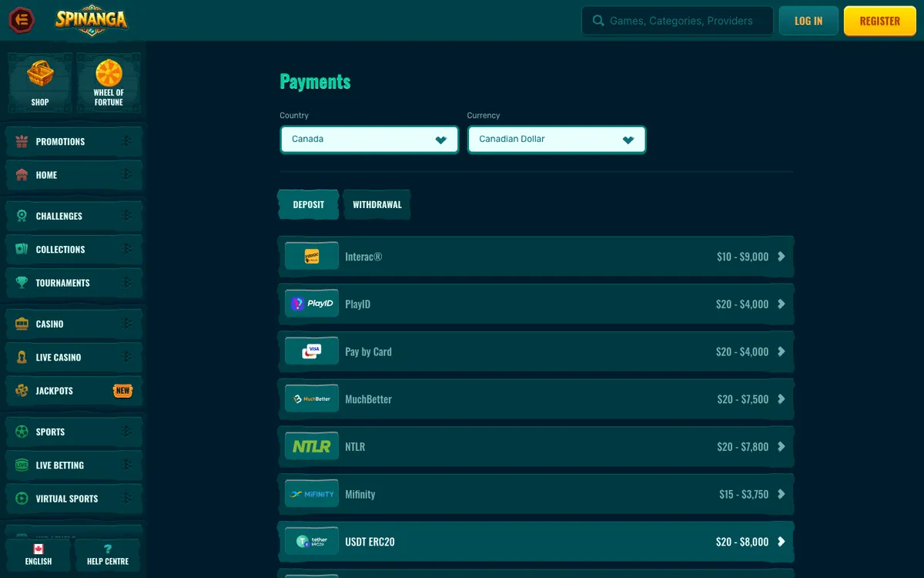Expand PlayID row with its chevron
The height and width of the screenshot is (578, 924).
click(781, 304)
